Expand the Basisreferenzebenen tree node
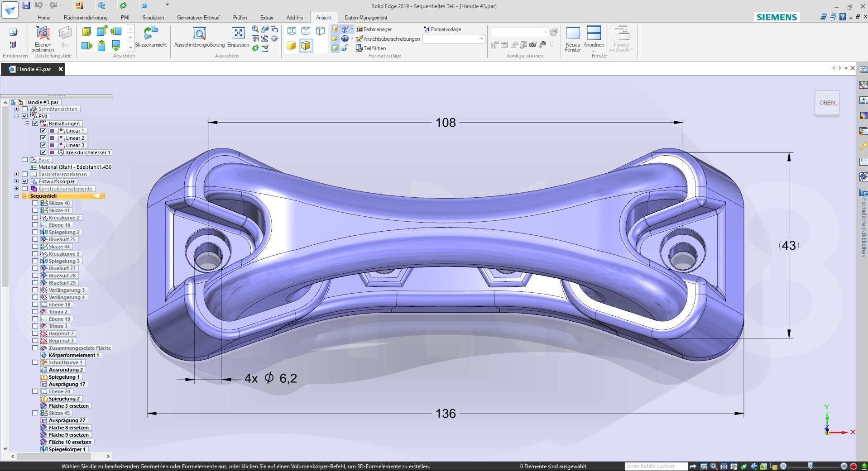The image size is (868, 471). point(17,174)
